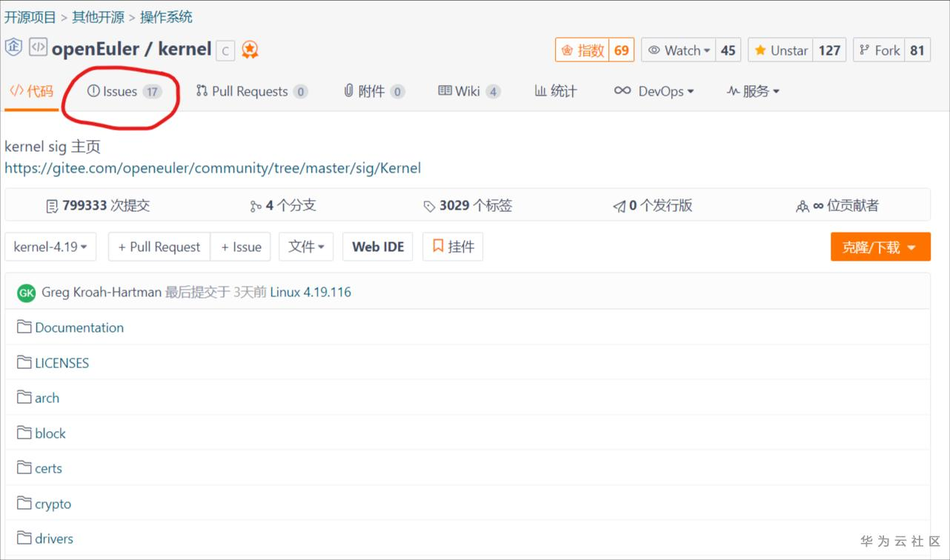
Task: Expand the 服务 services menu
Action: (753, 90)
